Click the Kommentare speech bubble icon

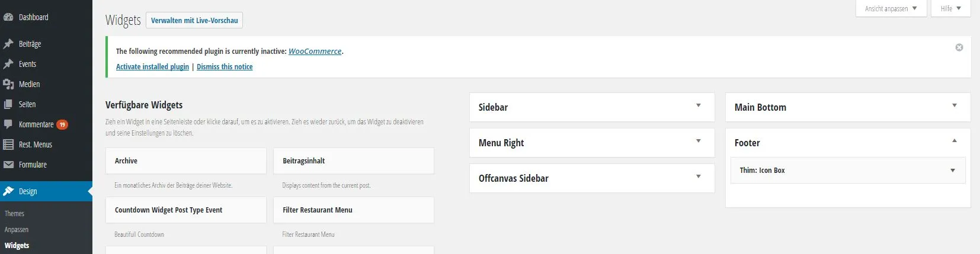[8, 124]
